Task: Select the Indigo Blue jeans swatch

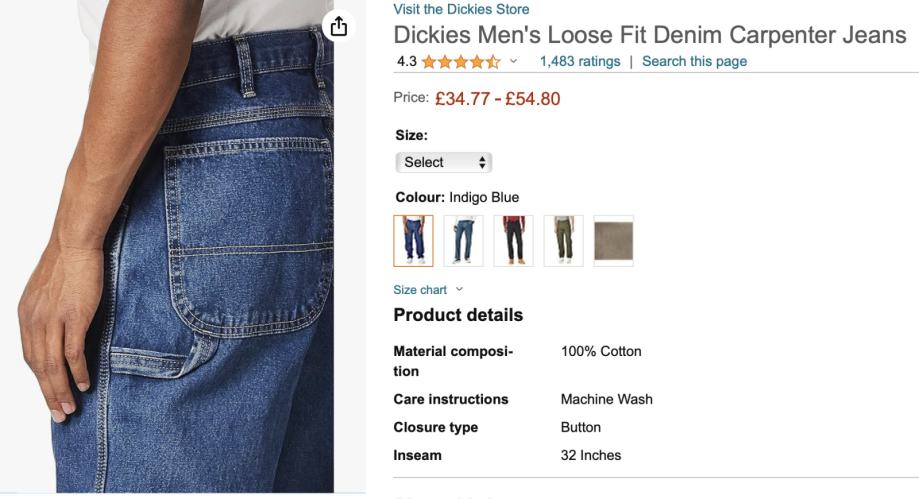Action: point(413,241)
